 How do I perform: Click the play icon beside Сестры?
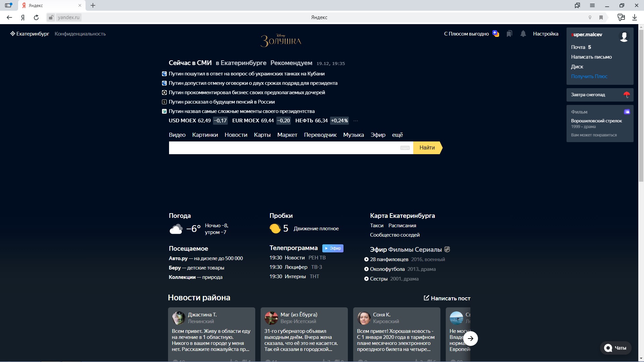(366, 279)
